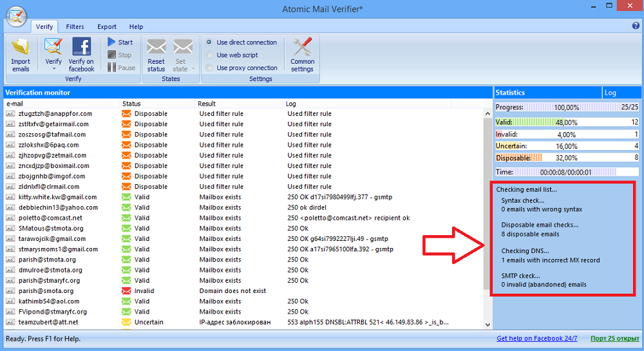Click the list scrollbar down arrow
The width and height of the screenshot is (644, 351).
[488, 325]
